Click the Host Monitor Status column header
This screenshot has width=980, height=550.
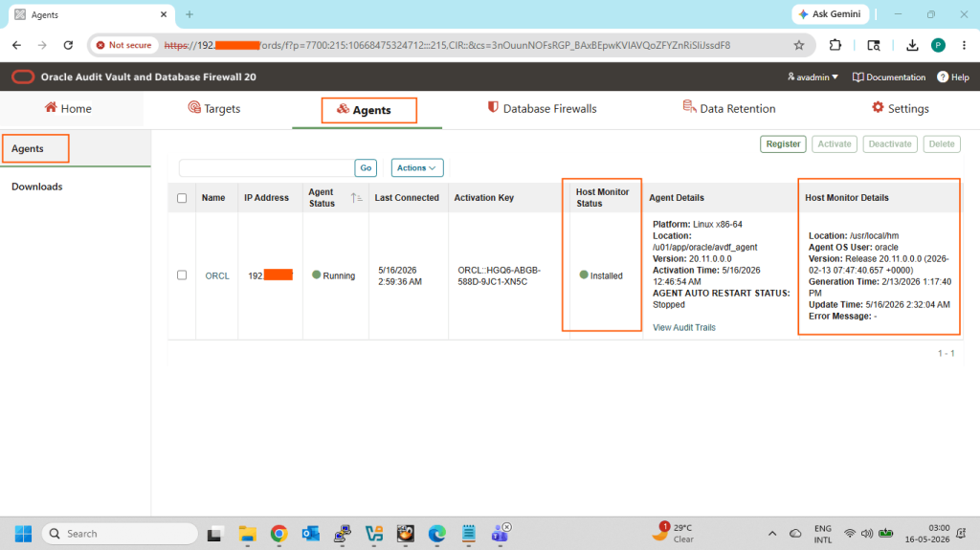[603, 197]
